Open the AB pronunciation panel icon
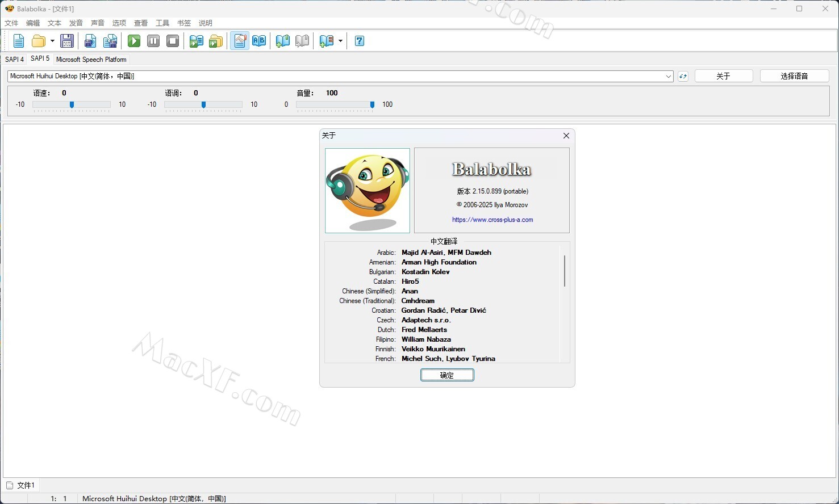The width and height of the screenshot is (839, 504). point(259,41)
